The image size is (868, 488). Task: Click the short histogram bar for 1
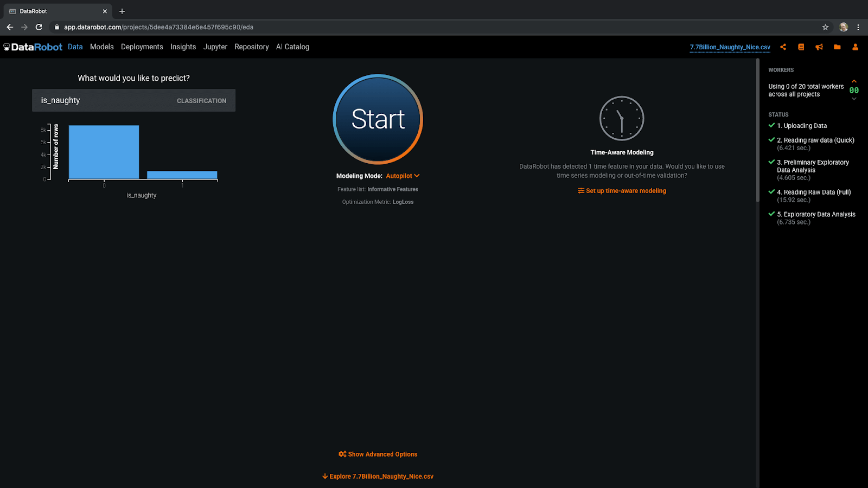[x=182, y=175]
